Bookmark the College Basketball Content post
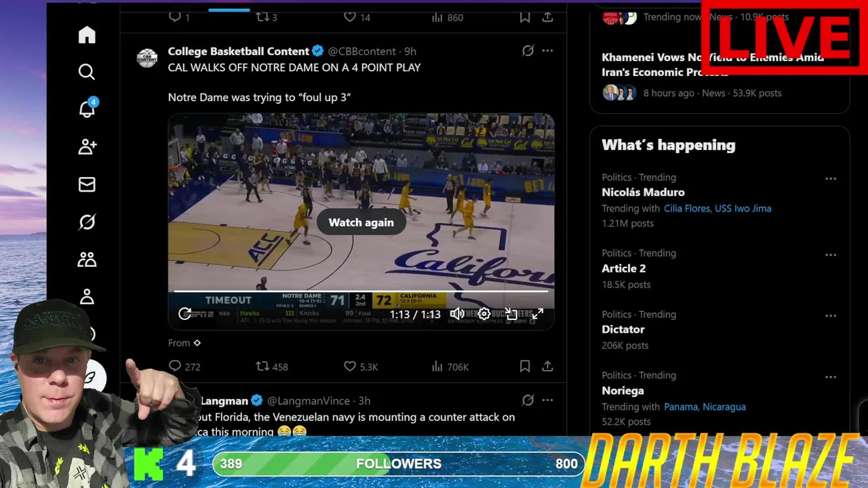Screen dimensions: 868x488 (525, 366)
